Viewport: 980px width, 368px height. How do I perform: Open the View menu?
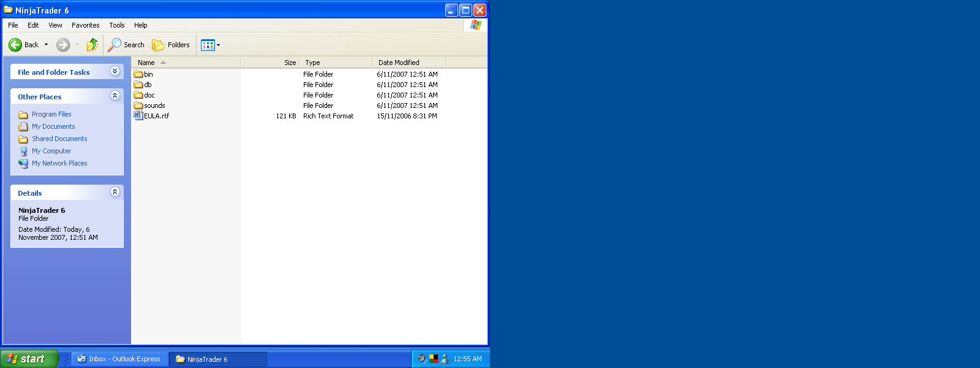(x=55, y=25)
